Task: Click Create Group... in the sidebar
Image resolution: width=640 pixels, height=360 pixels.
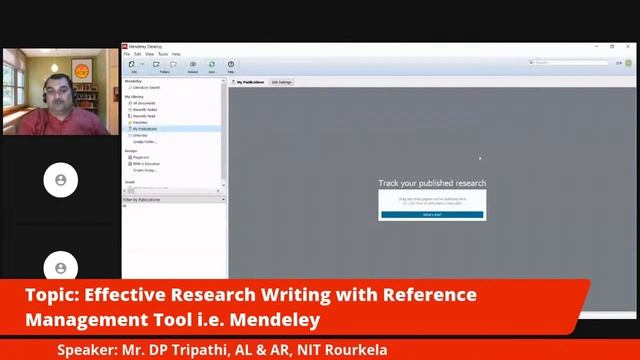Action: pyautogui.click(x=145, y=170)
